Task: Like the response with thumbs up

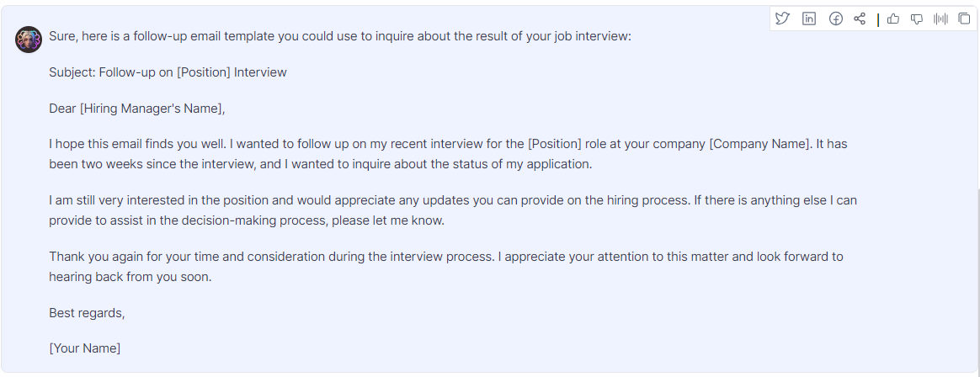Action: [893, 19]
